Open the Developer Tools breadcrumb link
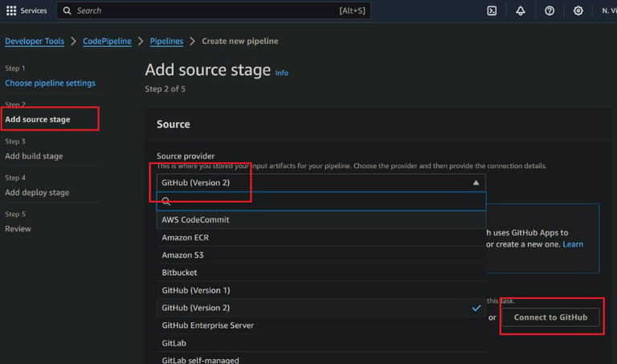Viewport: 617px width, 364px height. point(35,41)
